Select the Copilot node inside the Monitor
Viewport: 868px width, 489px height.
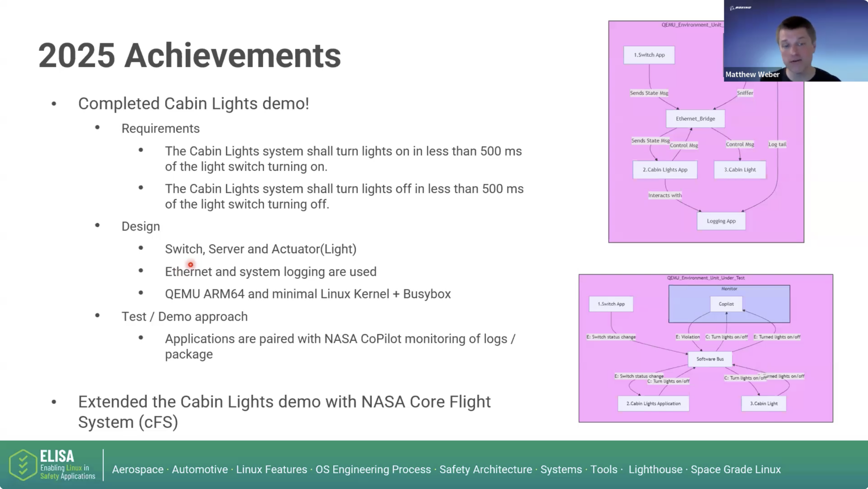click(726, 304)
